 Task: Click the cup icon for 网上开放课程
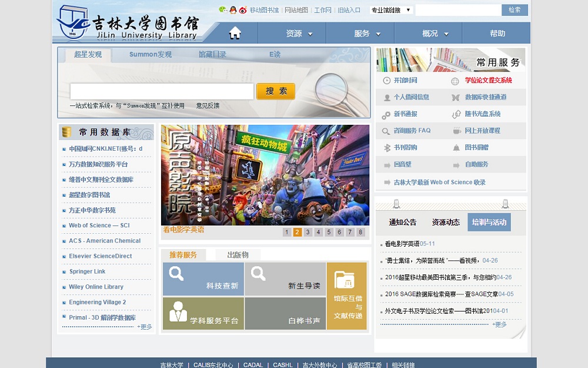click(x=457, y=131)
